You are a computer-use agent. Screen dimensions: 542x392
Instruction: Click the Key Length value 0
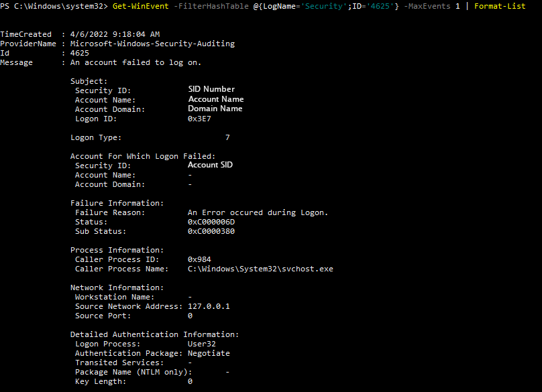coord(190,381)
